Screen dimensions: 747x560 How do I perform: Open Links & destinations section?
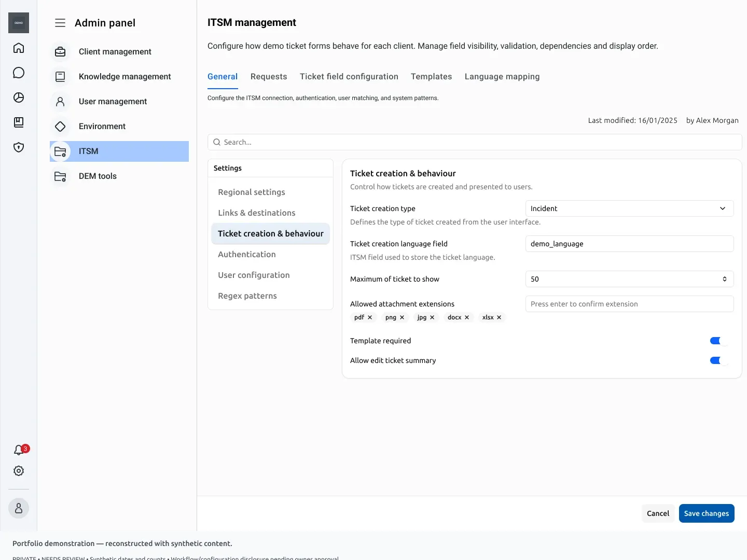270,213
